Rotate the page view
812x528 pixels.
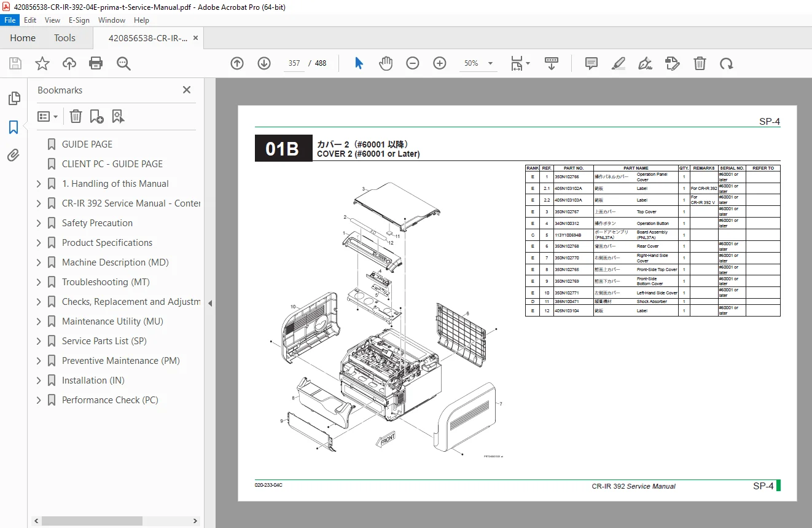[727, 63]
